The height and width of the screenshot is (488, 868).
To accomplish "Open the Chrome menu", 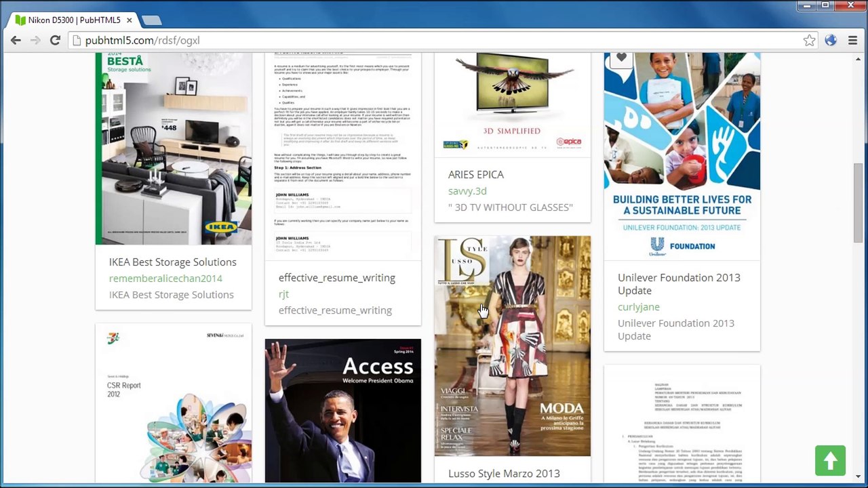I will 852,41.
